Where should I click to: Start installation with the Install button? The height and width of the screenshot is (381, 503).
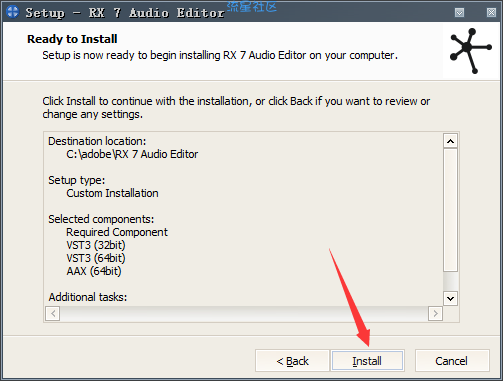tap(367, 361)
